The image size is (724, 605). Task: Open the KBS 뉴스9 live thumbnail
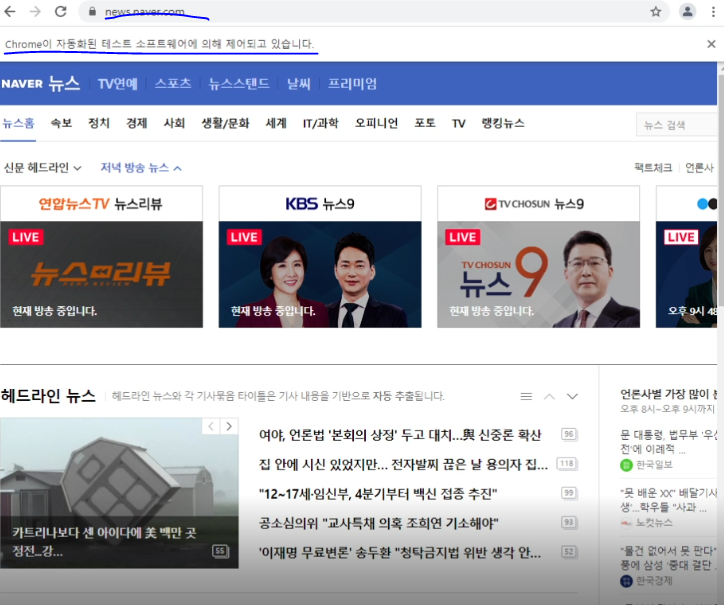point(320,274)
